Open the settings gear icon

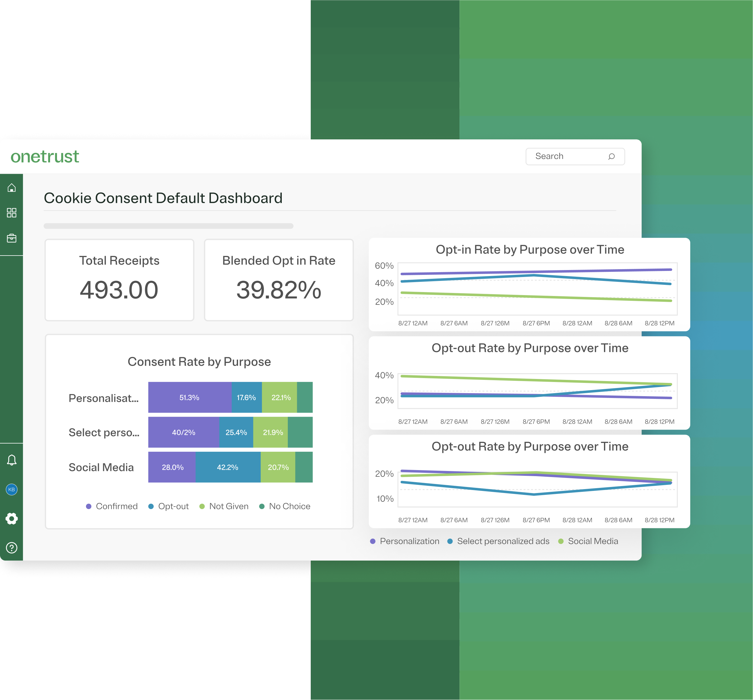click(11, 519)
